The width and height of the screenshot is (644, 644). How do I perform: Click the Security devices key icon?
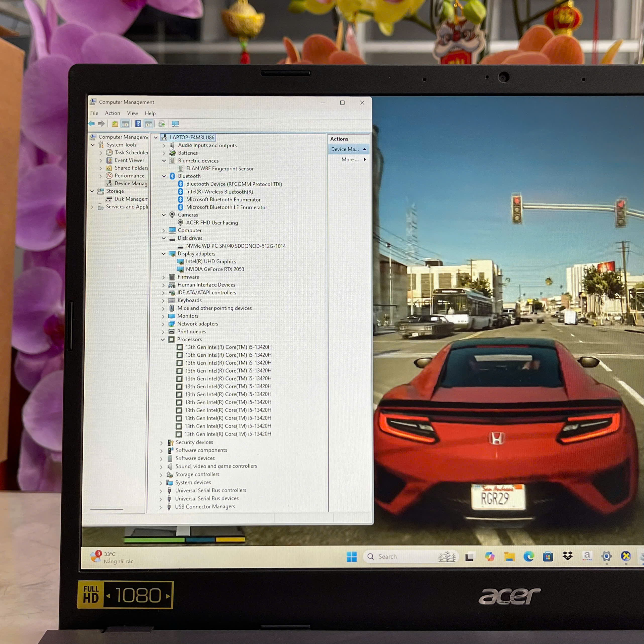170,442
